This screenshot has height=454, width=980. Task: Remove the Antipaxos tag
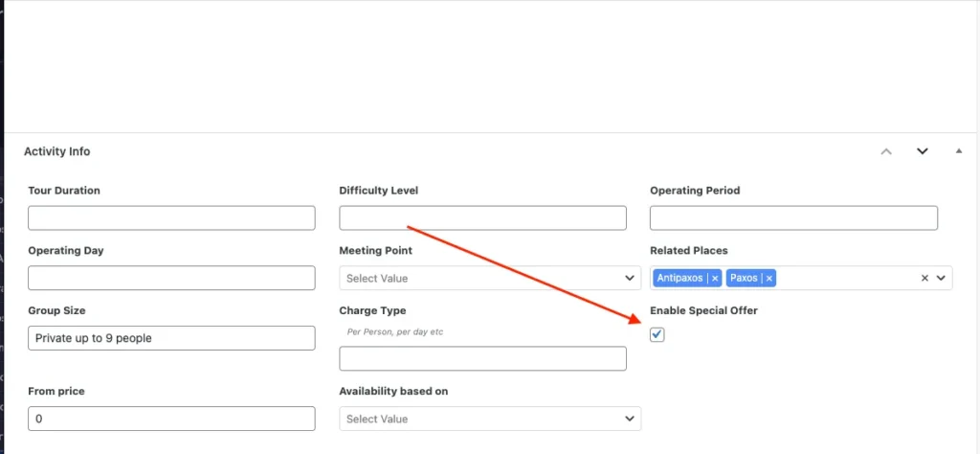click(x=715, y=279)
